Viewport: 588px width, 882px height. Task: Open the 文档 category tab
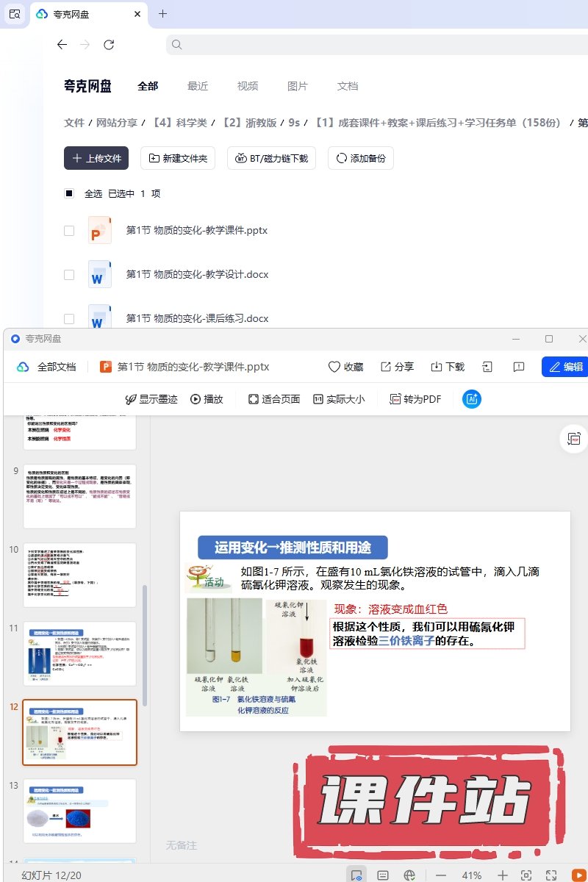348,86
